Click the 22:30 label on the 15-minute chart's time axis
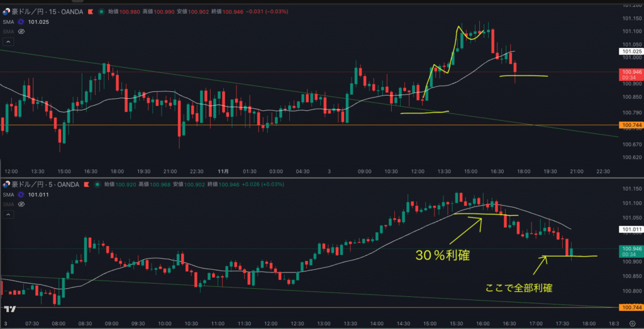Screen dimensions: 644x329 [x=602, y=171]
